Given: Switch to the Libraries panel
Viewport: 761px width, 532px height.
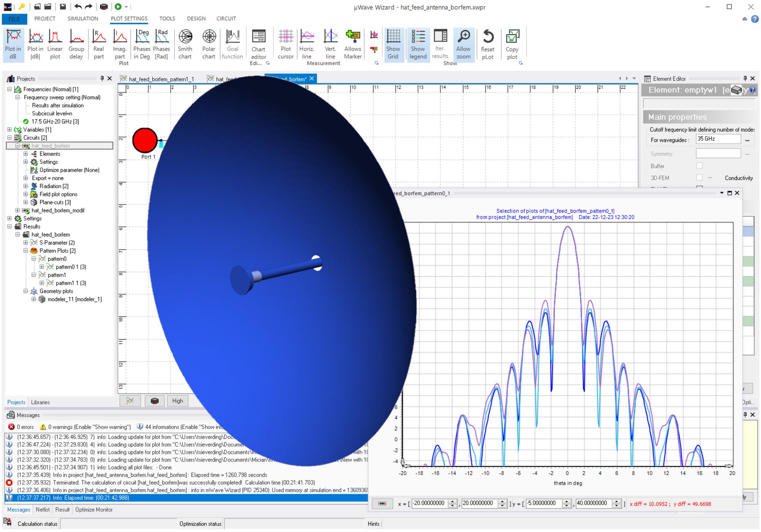Looking at the screenshot, I should point(40,402).
